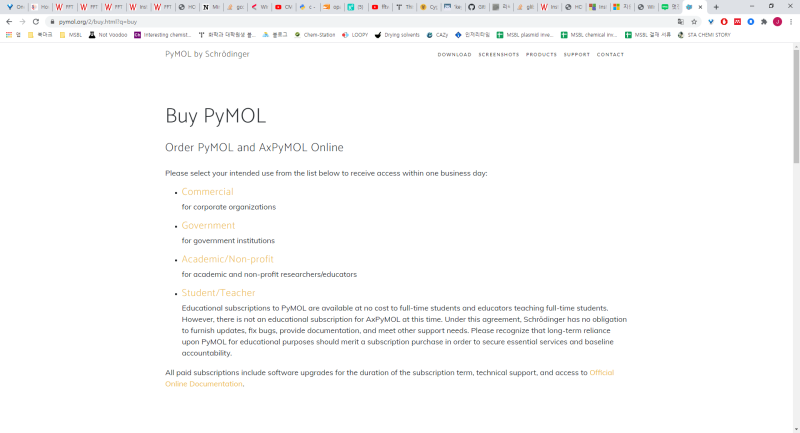
Task: Open the Official Online Documentation link
Action: 602,373
